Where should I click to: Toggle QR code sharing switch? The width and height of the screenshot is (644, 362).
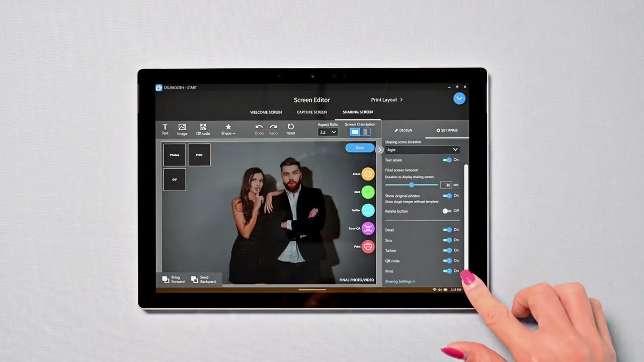[447, 261]
